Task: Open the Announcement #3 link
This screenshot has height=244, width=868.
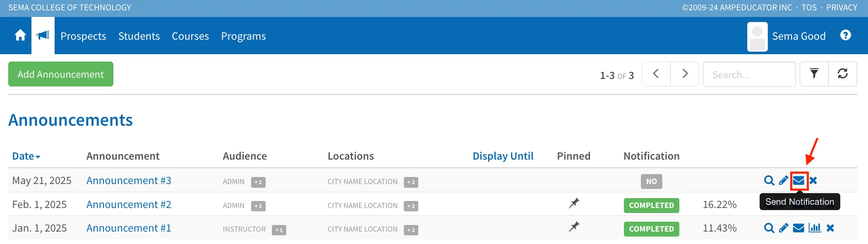Action: pos(129,181)
